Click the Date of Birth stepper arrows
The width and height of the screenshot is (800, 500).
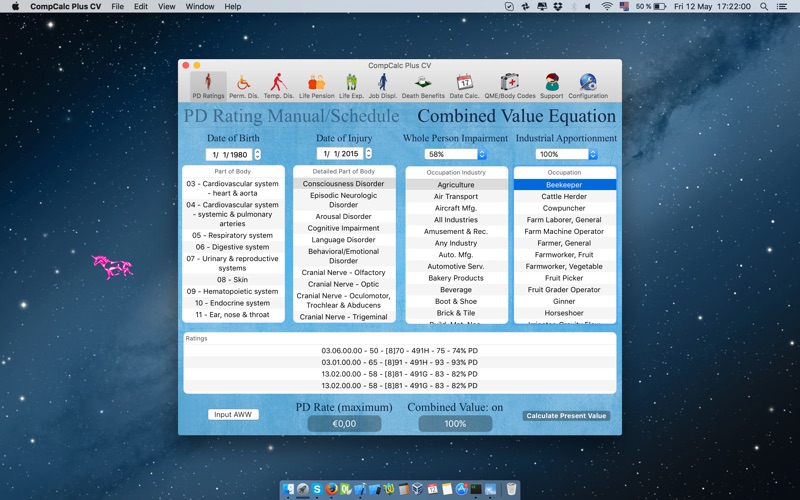[257, 154]
